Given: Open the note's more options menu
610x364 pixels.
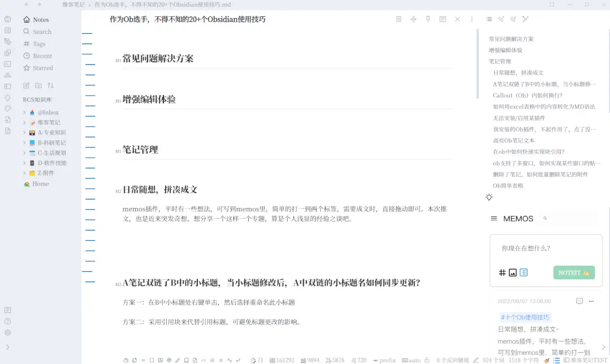Looking at the screenshot, I should 472,19.
